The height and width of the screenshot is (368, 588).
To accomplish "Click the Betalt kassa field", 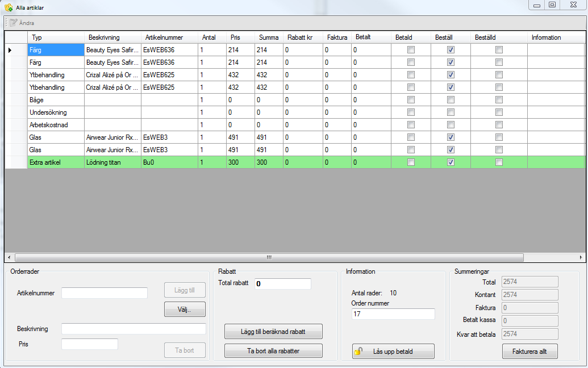I will [530, 321].
